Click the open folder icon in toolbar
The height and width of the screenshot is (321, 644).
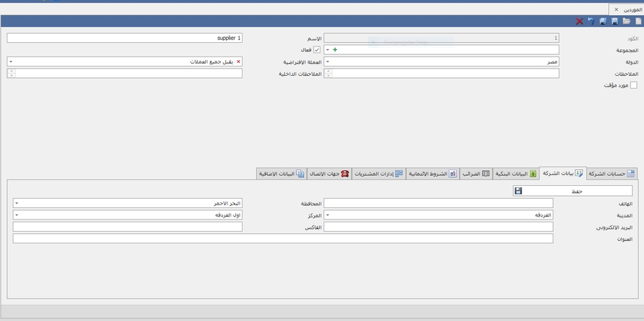[626, 21]
